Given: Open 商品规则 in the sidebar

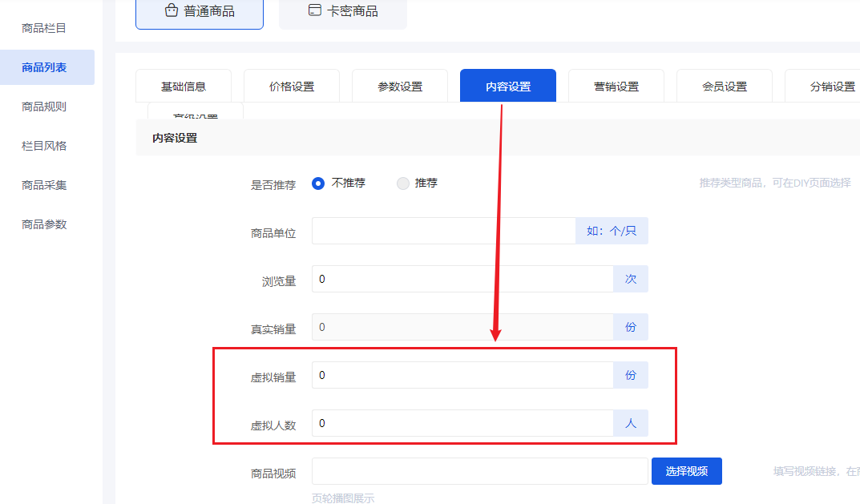Looking at the screenshot, I should (x=44, y=107).
